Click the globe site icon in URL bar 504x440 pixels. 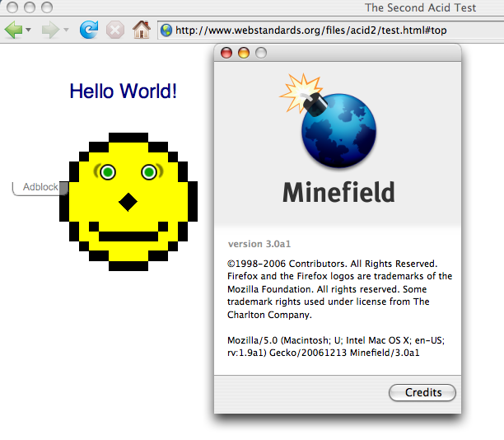(x=166, y=30)
